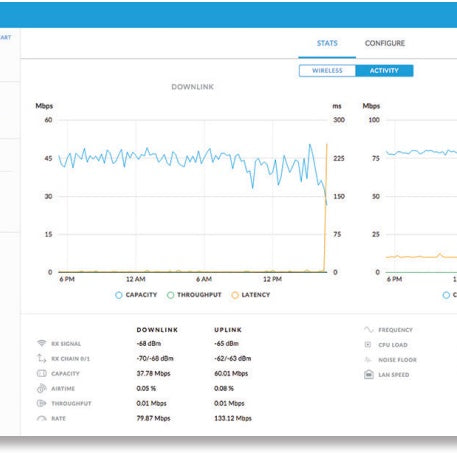The image size is (457, 457).
Task: Click the Capacity icon
Action: (41, 373)
